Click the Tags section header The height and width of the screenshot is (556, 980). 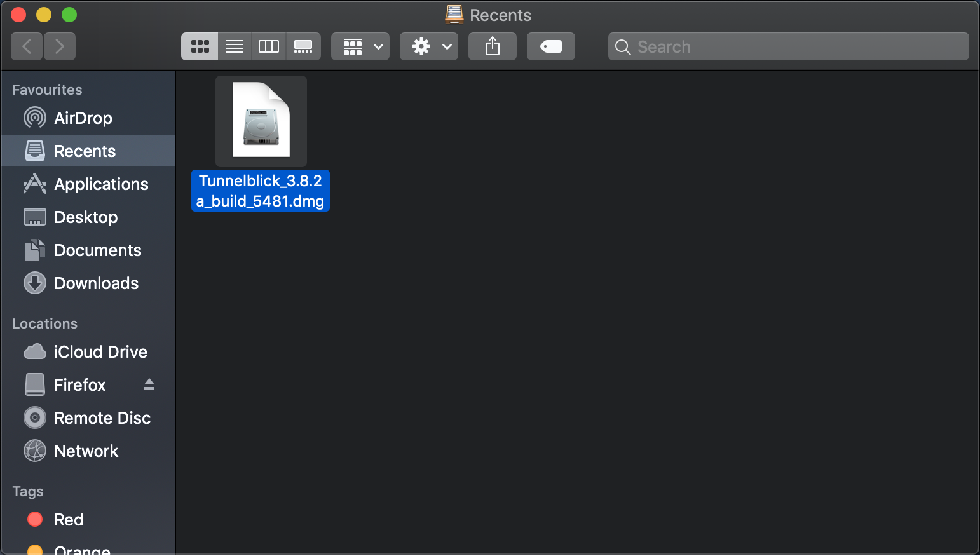point(28,491)
